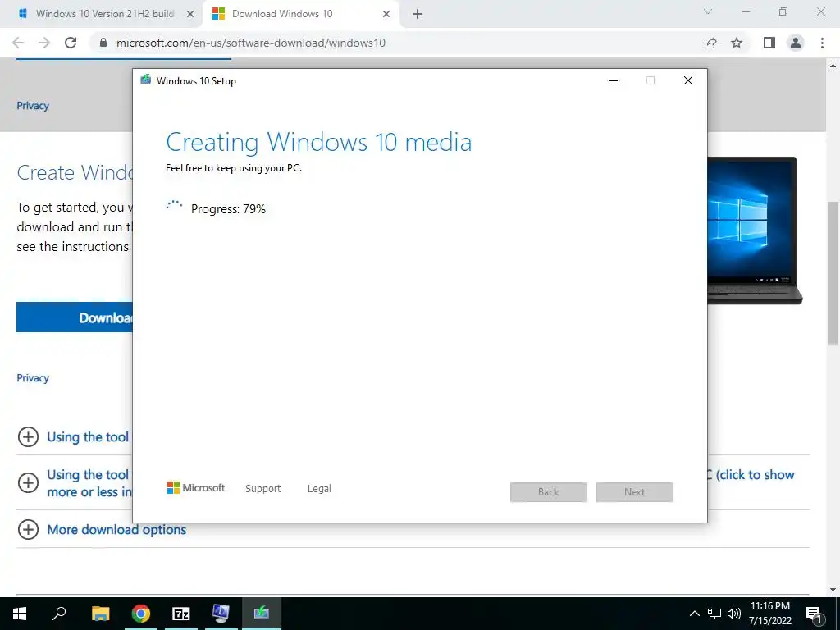Close the Windows 10 Setup dialog
The height and width of the screenshot is (630, 840).
pos(688,80)
